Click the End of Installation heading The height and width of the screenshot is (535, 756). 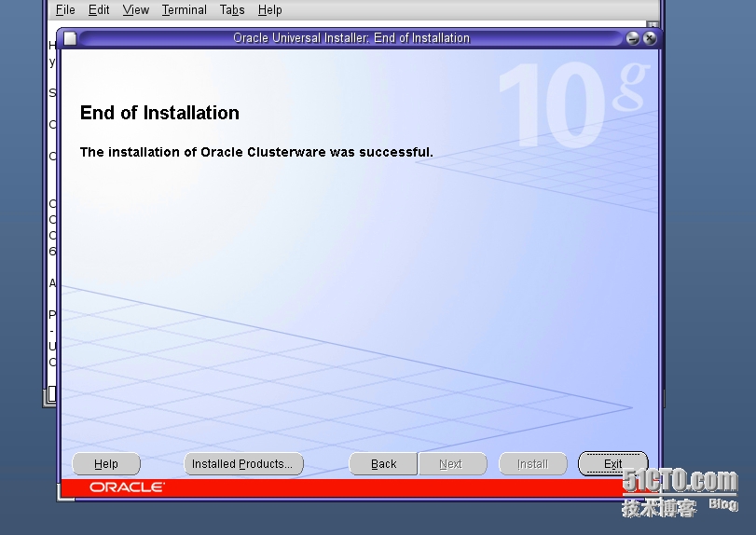pos(159,113)
